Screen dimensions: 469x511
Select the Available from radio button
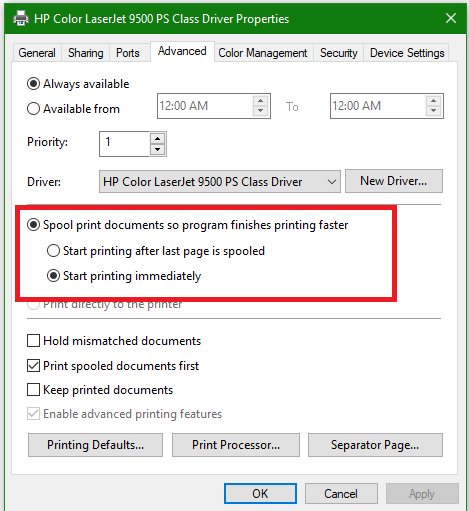(x=33, y=109)
